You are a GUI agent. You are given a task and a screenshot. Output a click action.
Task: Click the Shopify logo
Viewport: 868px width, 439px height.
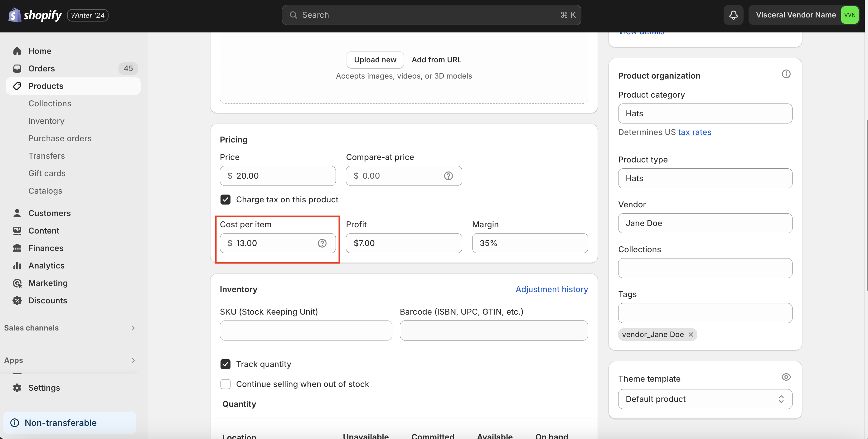coord(35,15)
